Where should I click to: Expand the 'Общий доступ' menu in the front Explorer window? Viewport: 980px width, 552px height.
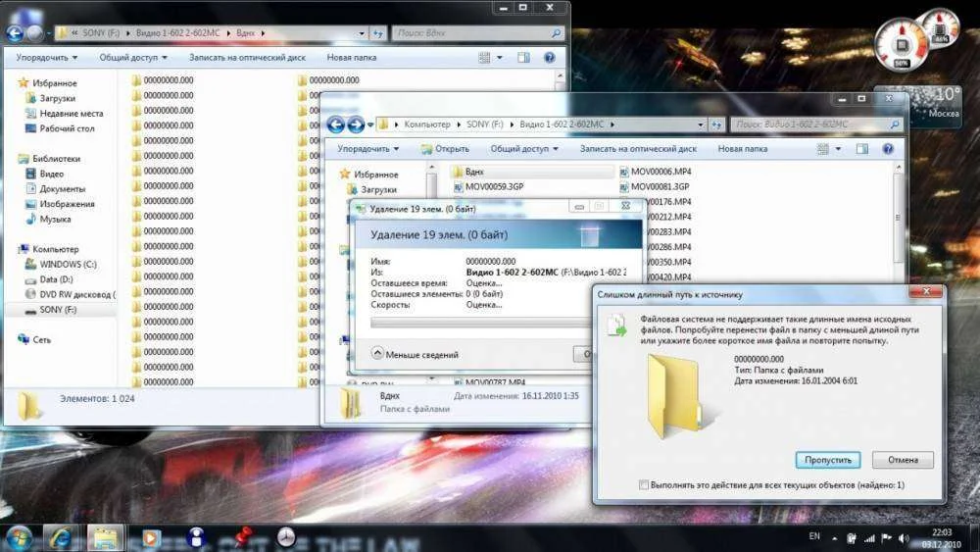[523, 149]
